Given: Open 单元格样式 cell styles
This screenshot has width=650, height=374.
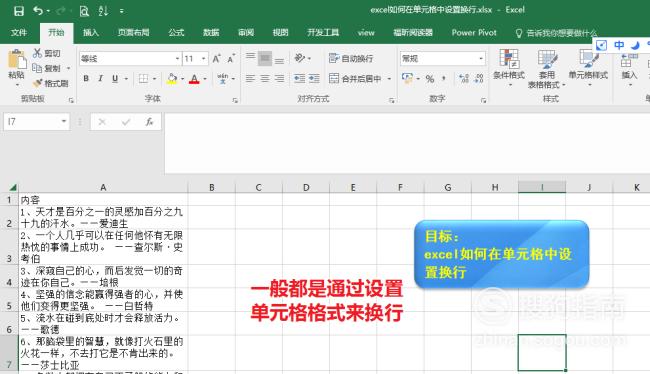Looking at the screenshot, I should [588, 68].
